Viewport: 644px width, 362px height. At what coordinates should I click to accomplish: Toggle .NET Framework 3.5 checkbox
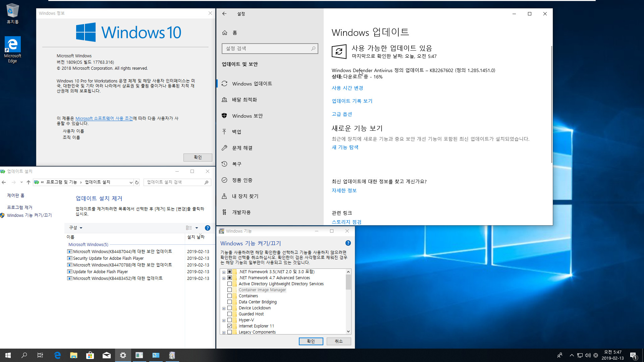(230, 272)
